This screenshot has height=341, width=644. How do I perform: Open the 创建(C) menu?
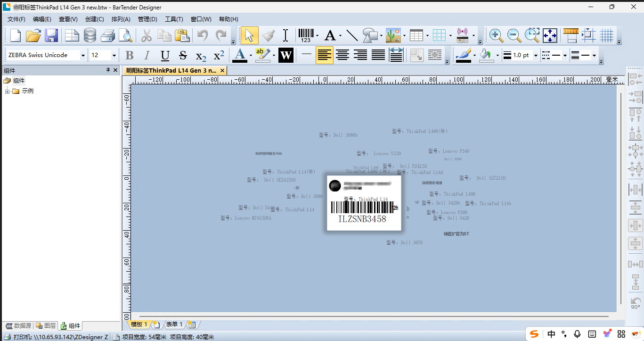click(x=95, y=19)
